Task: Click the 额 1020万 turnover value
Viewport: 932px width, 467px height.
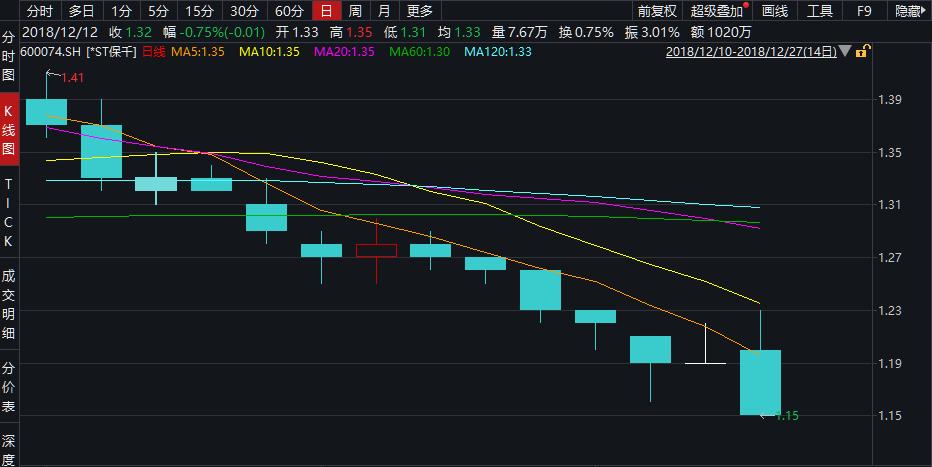Action: pyautogui.click(x=721, y=32)
